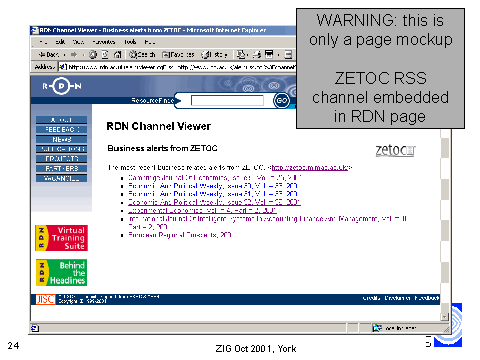Viewport: 480px width, 360px height.
Task: Open the Back button history dropdown arrow
Action: pyautogui.click(x=64, y=55)
